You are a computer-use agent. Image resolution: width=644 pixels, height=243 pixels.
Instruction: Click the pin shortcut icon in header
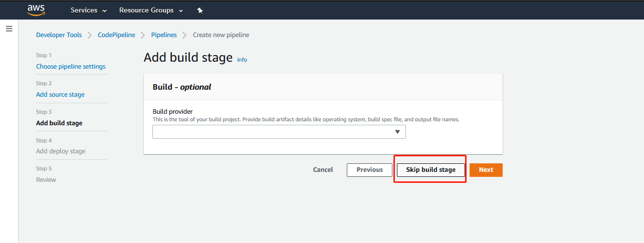[x=200, y=11]
